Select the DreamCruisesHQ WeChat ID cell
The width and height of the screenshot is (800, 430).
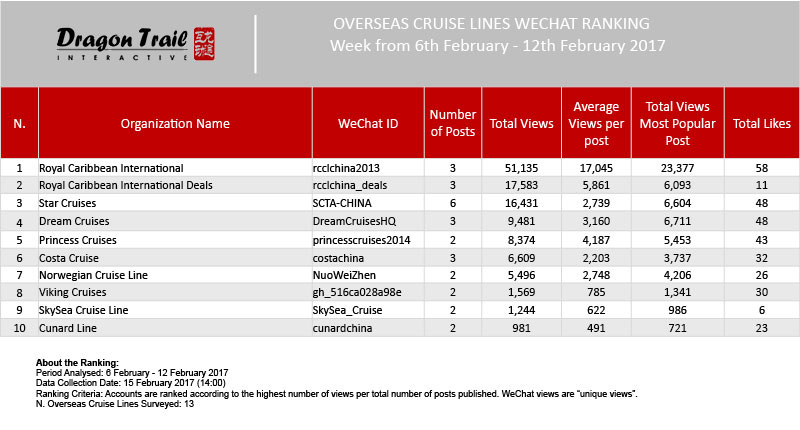pos(355,220)
